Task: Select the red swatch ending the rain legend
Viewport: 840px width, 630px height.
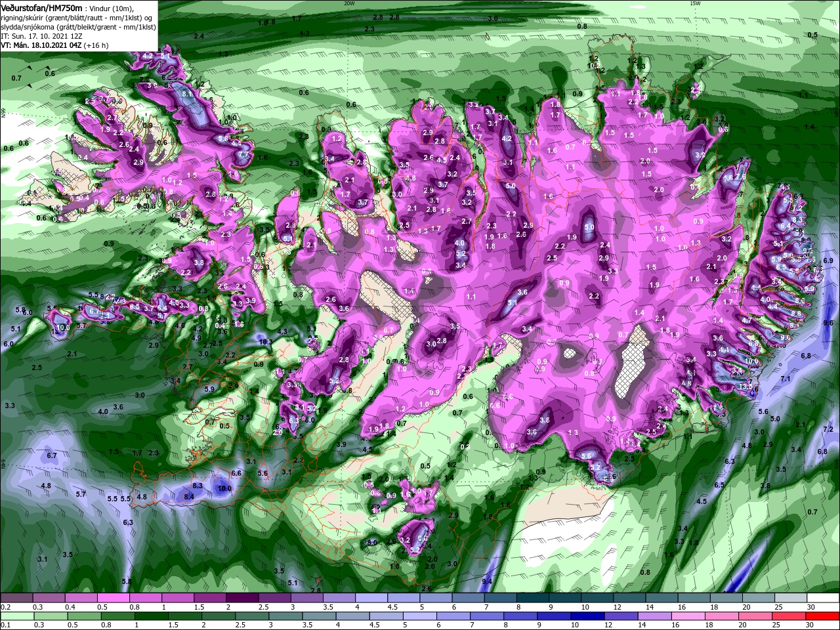Action: coord(824,616)
